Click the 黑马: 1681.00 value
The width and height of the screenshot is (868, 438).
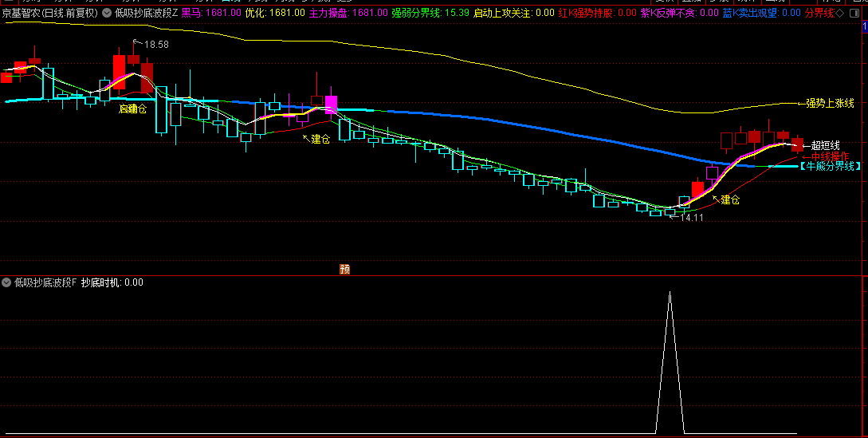tap(211, 13)
